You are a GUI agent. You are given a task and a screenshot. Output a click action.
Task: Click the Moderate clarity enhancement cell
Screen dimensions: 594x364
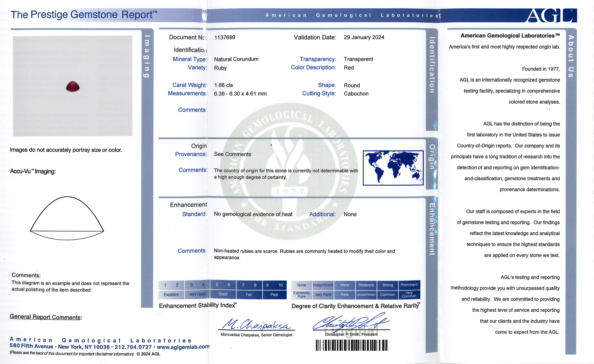coord(366,285)
